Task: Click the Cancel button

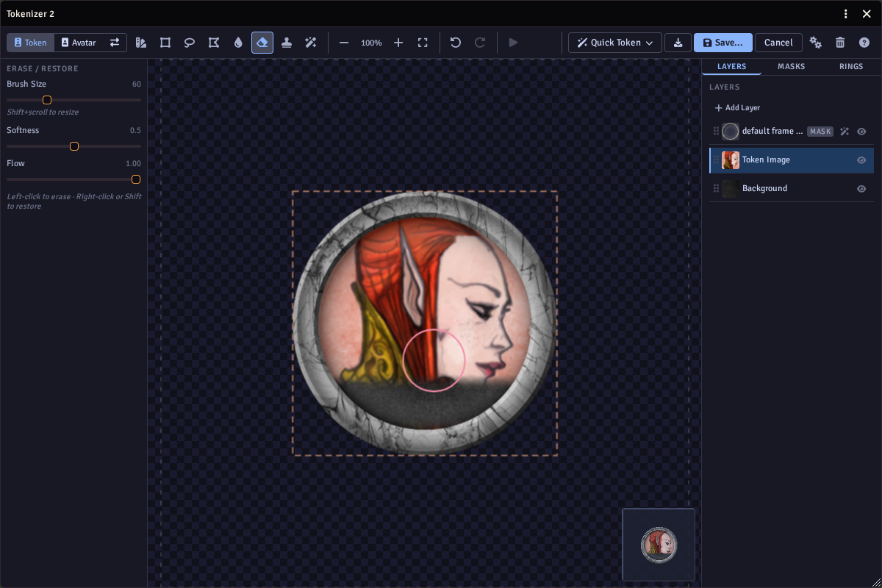Action: pyautogui.click(x=778, y=43)
